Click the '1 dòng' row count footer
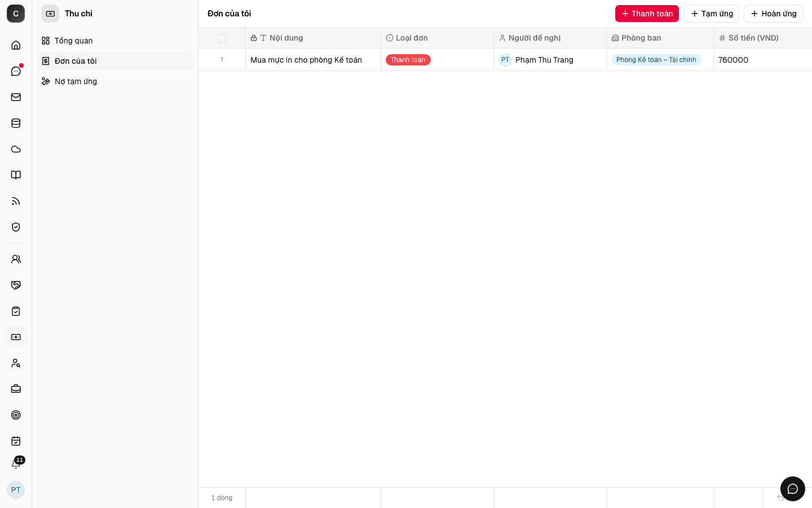The width and height of the screenshot is (812, 508). (222, 498)
